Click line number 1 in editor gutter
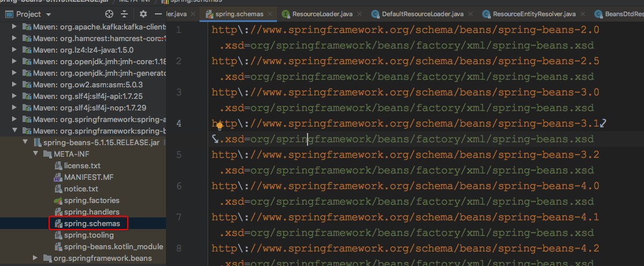 pos(178,30)
